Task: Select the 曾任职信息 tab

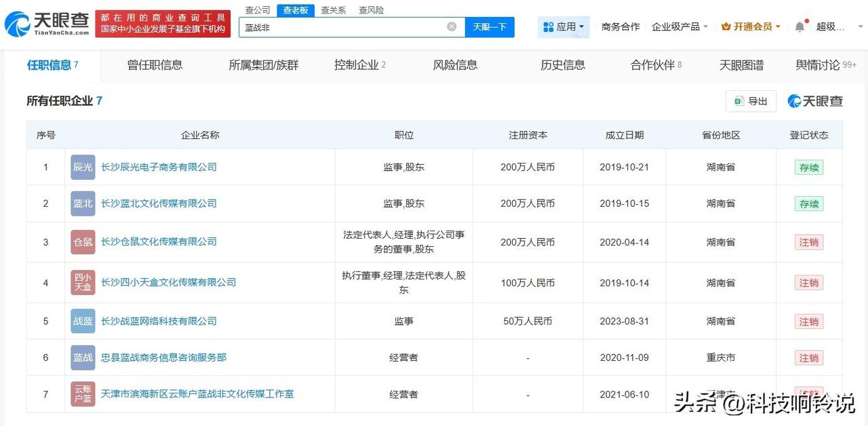Action: [x=155, y=65]
